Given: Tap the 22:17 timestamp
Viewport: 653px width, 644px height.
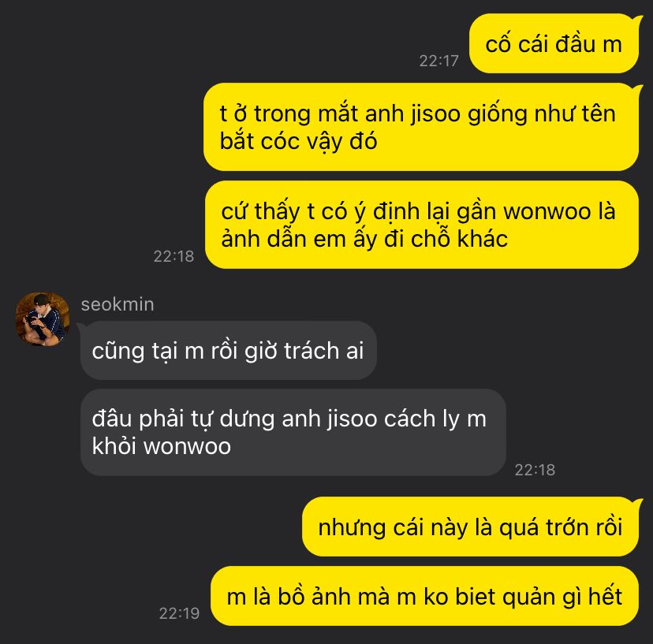Looking at the screenshot, I should [438, 61].
